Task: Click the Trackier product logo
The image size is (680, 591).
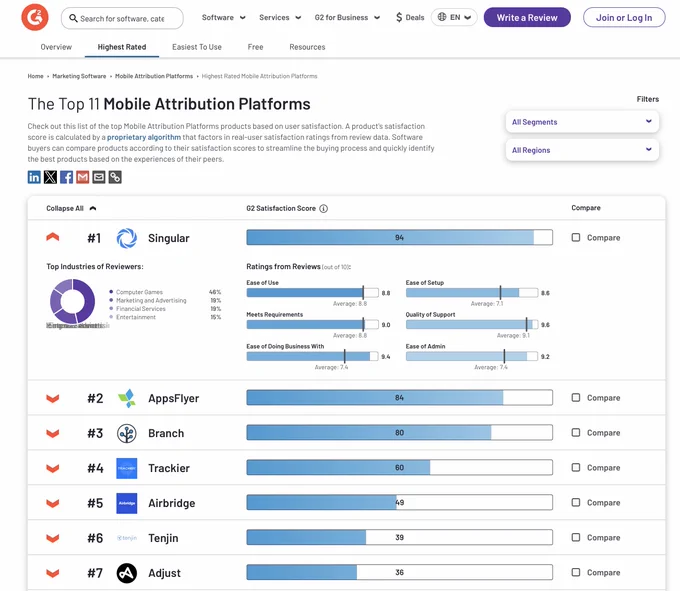Action: [x=127, y=468]
